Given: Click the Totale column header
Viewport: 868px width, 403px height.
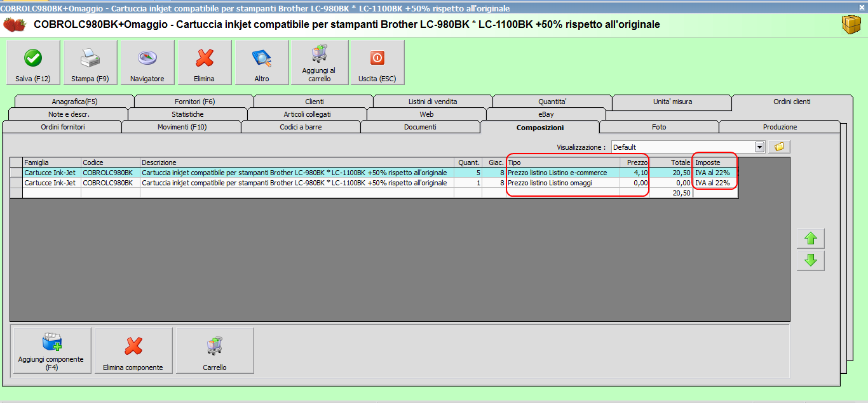Looking at the screenshot, I should 671,162.
